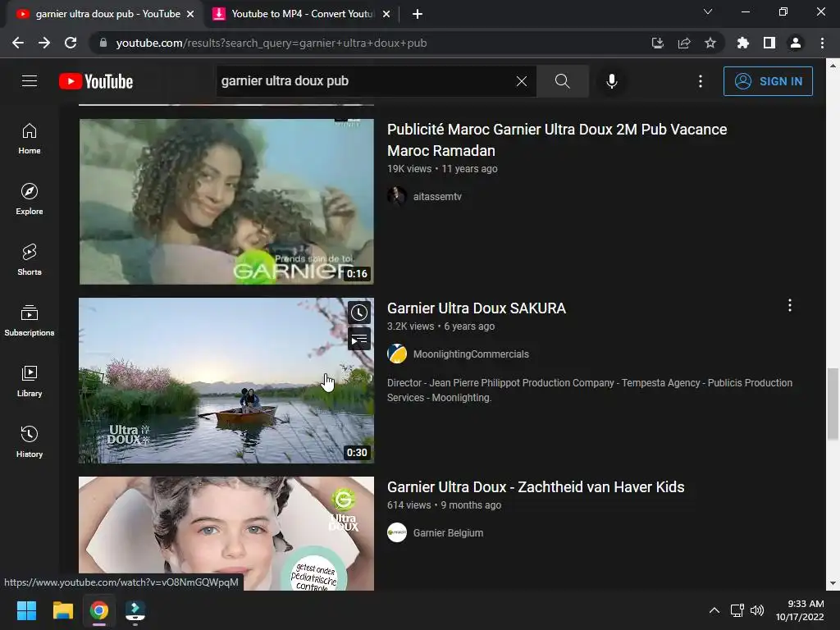Click the MoonlightingCommercials channel avatar
Image resolution: width=840 pixels, height=630 pixels.
397,354
